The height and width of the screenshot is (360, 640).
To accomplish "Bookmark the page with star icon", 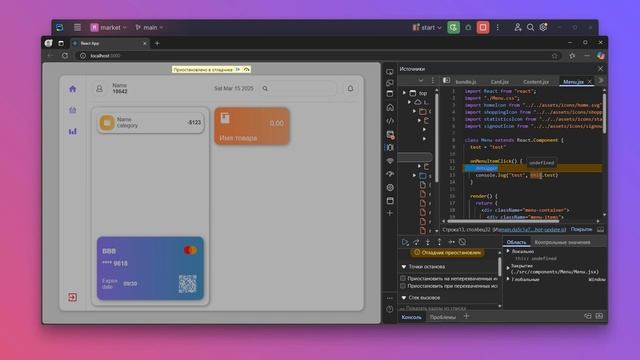I will pos(554,56).
